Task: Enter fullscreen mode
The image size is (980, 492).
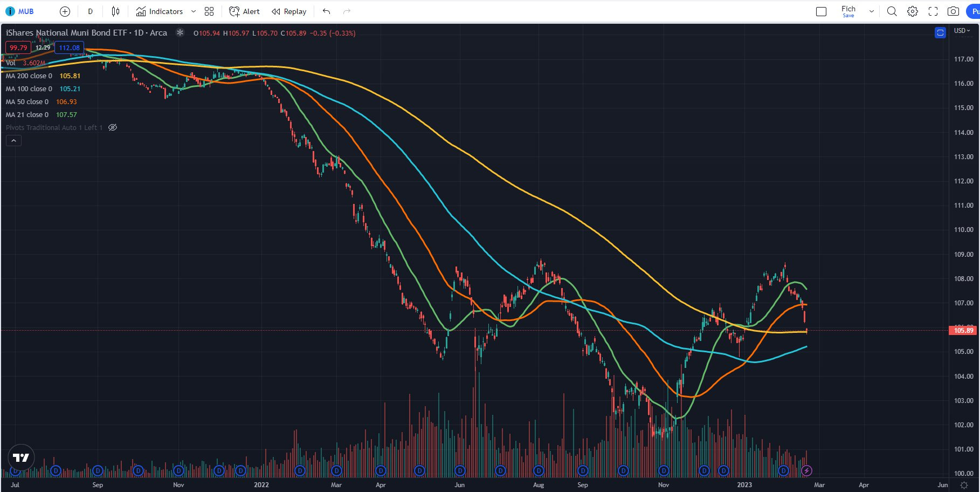Action: click(933, 11)
